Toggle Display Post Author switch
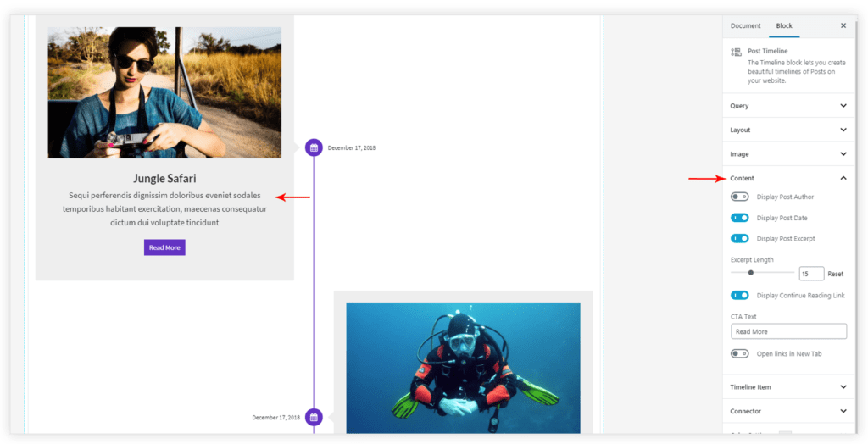The height and width of the screenshot is (444, 868). [x=740, y=197]
